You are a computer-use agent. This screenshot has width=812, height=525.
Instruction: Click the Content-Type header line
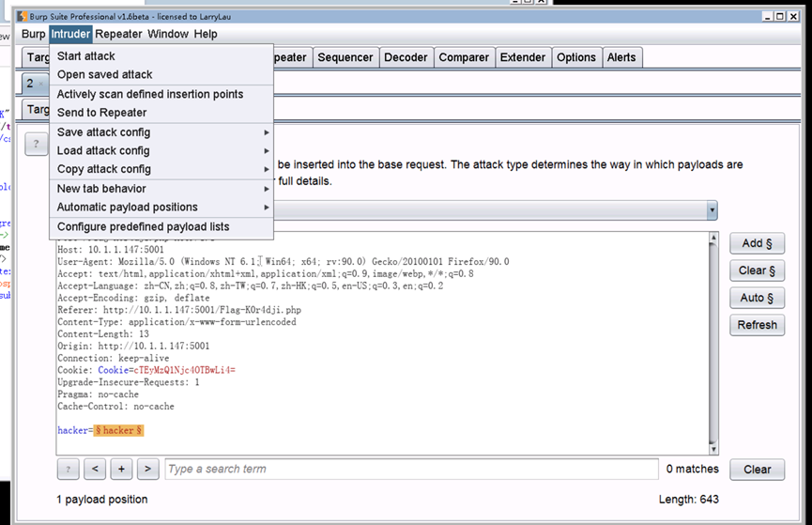pyautogui.click(x=176, y=322)
